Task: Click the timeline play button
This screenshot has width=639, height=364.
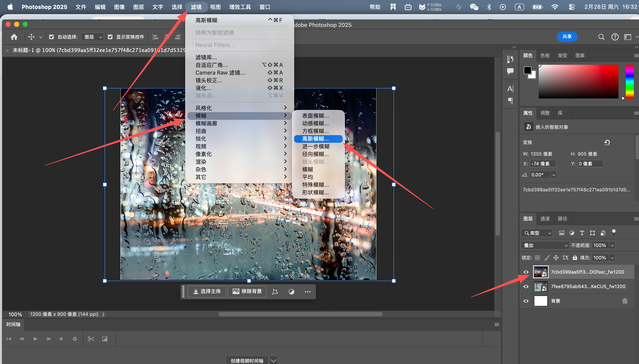Action: click(35, 339)
